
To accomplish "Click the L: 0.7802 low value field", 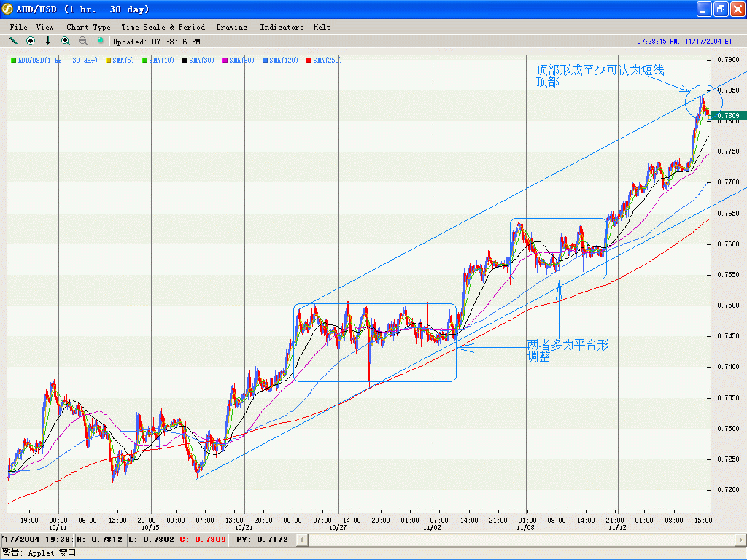I will [152, 540].
